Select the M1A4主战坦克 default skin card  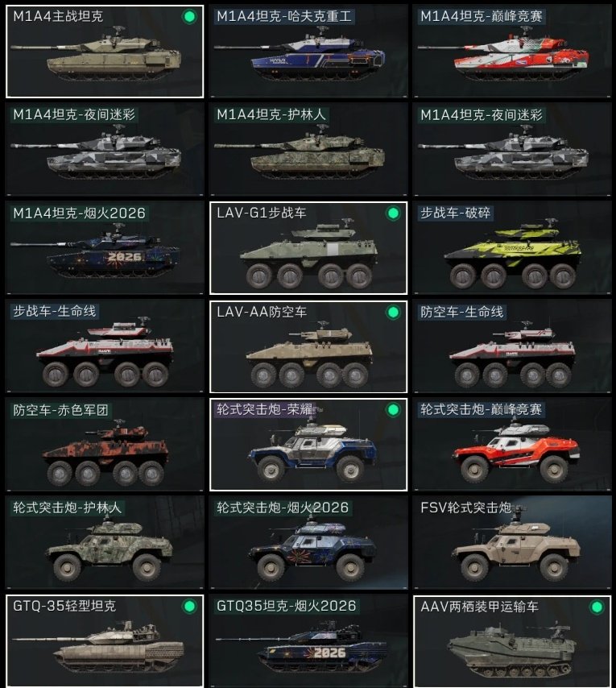[105, 52]
